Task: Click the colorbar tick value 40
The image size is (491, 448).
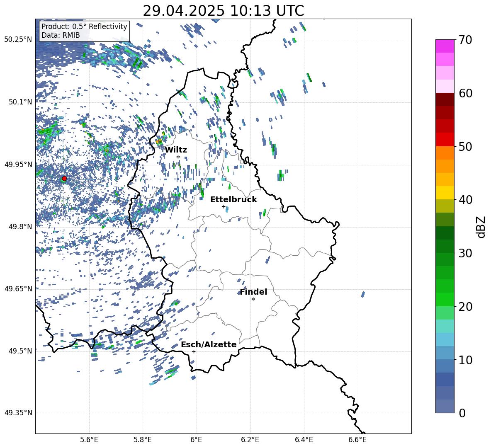Action: [465, 200]
